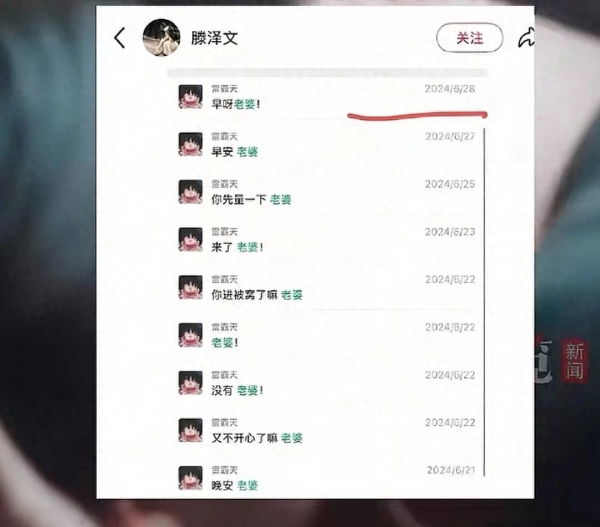Follow user with 关注 button
Screen dimensions: 600x527
470,38
